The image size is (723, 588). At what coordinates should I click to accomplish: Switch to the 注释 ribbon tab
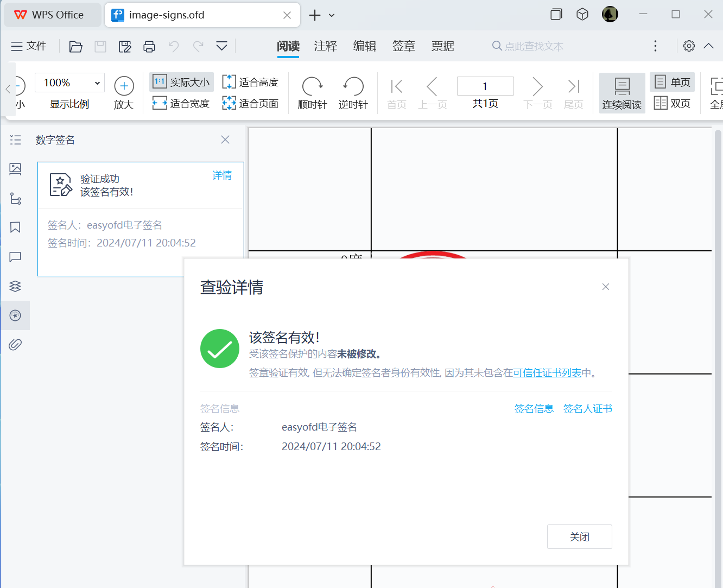pyautogui.click(x=326, y=46)
